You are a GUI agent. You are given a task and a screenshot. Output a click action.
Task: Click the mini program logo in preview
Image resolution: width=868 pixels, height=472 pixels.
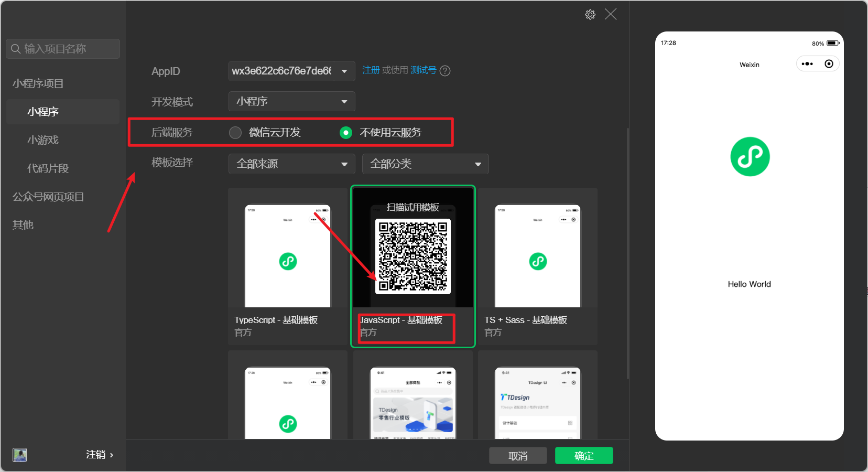(x=750, y=157)
